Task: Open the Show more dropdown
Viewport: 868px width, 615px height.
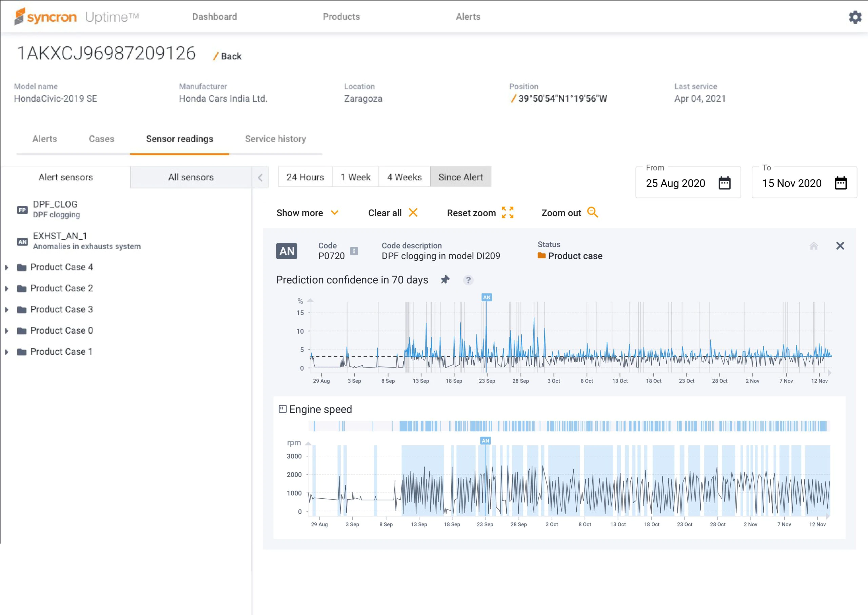Action: 308,213
